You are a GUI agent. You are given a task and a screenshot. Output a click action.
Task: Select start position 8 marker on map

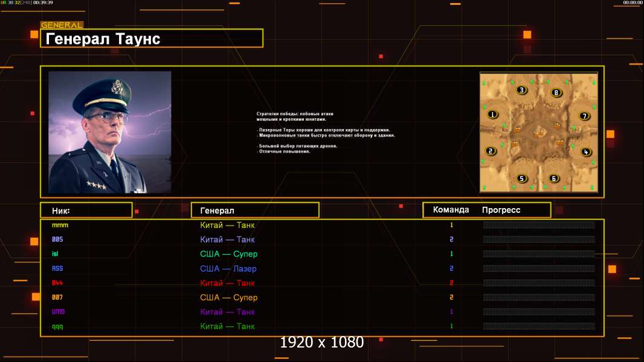556,92
